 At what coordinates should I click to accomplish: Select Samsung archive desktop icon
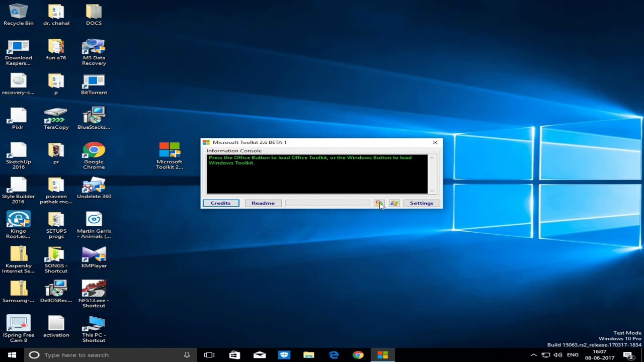click(19, 292)
